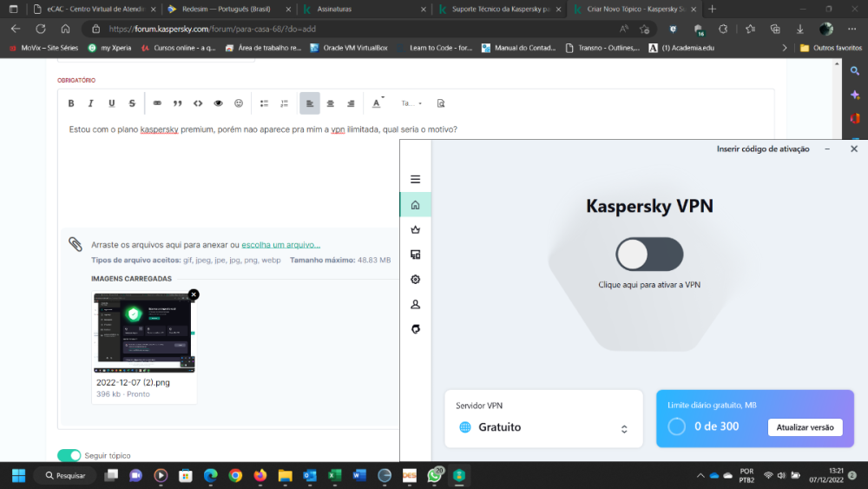The height and width of the screenshot is (489, 868).
Task: Open MoVix Site Séries bookmark
Action: 43,48
